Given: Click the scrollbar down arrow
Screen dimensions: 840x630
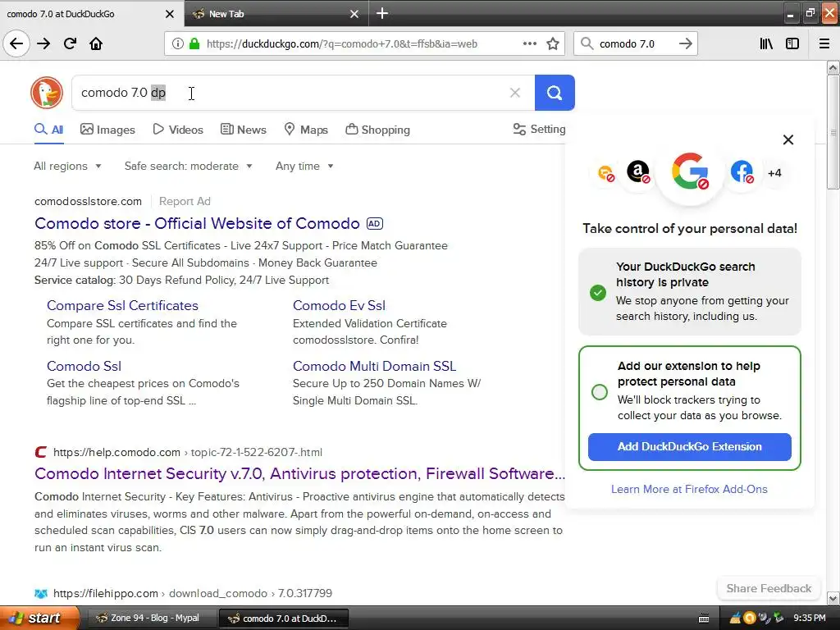Looking at the screenshot, I should tap(833, 598).
